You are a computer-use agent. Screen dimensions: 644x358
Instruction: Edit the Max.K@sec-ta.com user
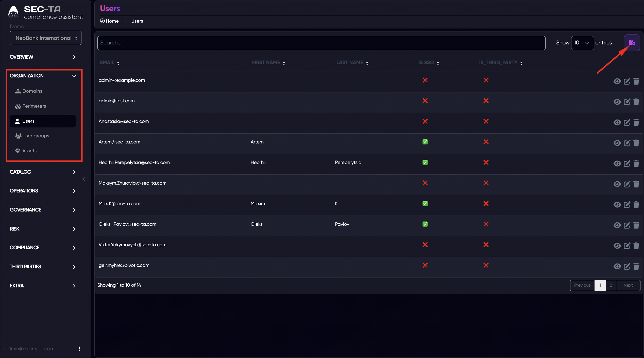click(x=627, y=205)
